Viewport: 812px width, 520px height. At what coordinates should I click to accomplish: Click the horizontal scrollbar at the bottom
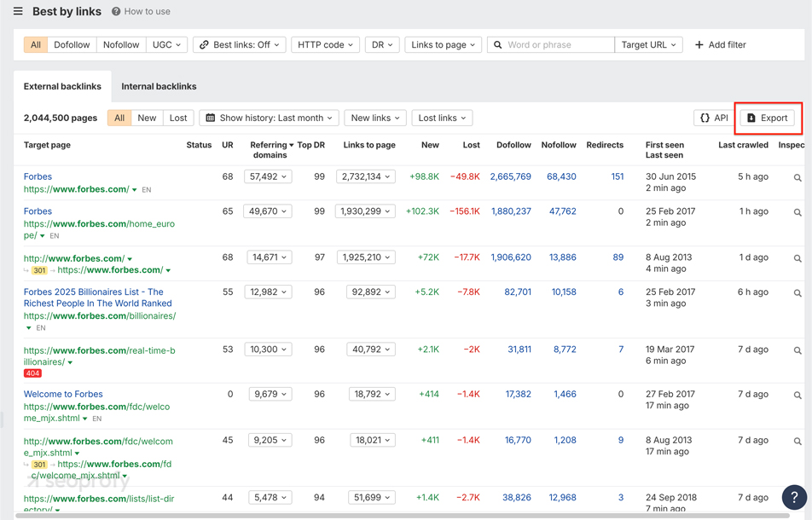click(403, 516)
